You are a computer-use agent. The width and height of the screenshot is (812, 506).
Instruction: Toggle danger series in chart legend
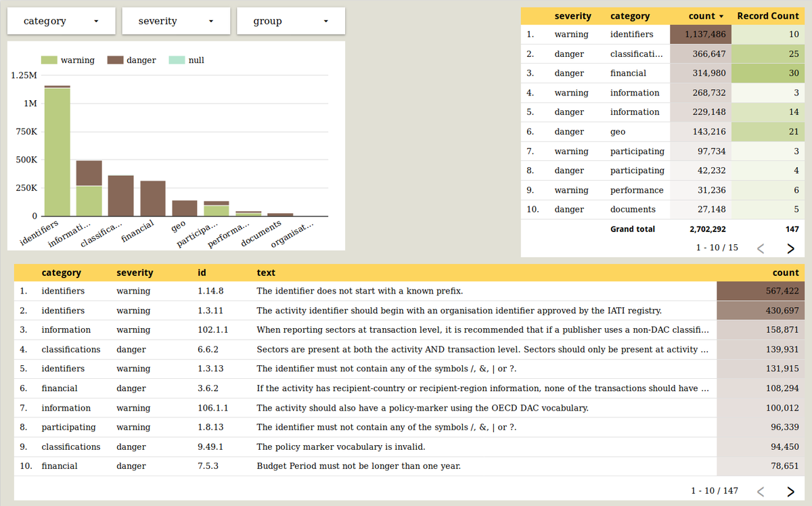tap(131, 60)
